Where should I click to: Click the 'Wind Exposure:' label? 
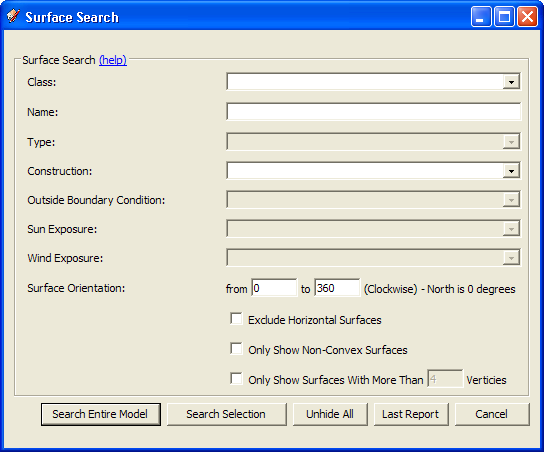pyautogui.click(x=65, y=258)
